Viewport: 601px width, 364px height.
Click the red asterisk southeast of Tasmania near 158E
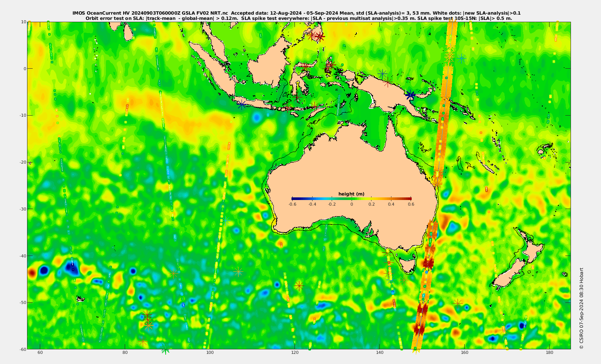point(458,302)
